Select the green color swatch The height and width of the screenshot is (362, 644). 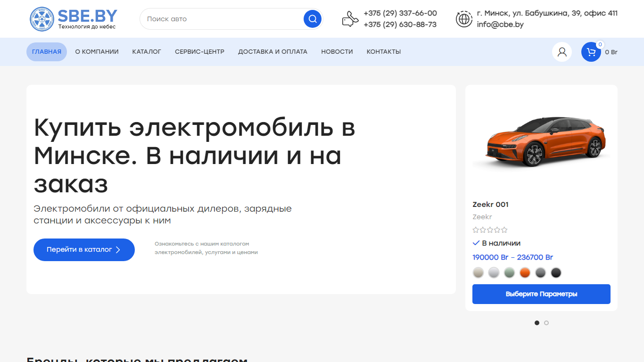[509, 272]
